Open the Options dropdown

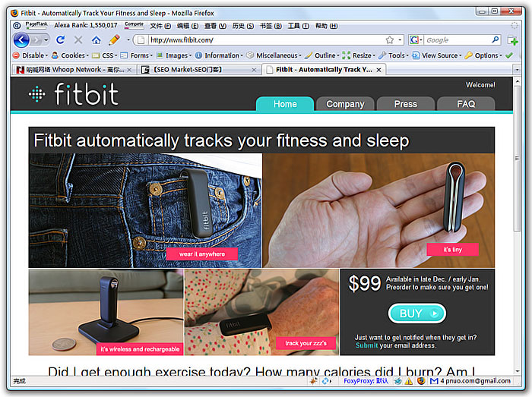click(x=483, y=55)
